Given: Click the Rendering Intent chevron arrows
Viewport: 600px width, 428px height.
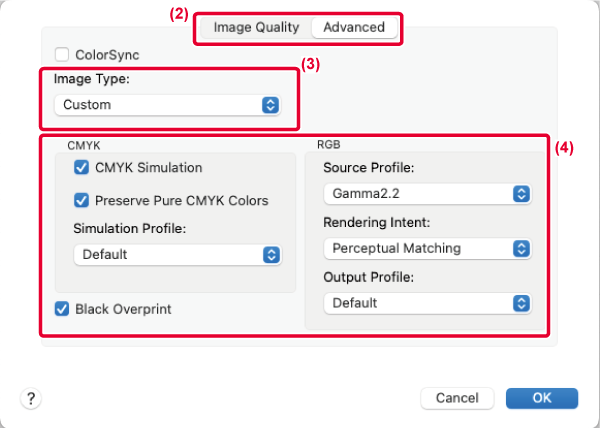Looking at the screenshot, I should (520, 248).
